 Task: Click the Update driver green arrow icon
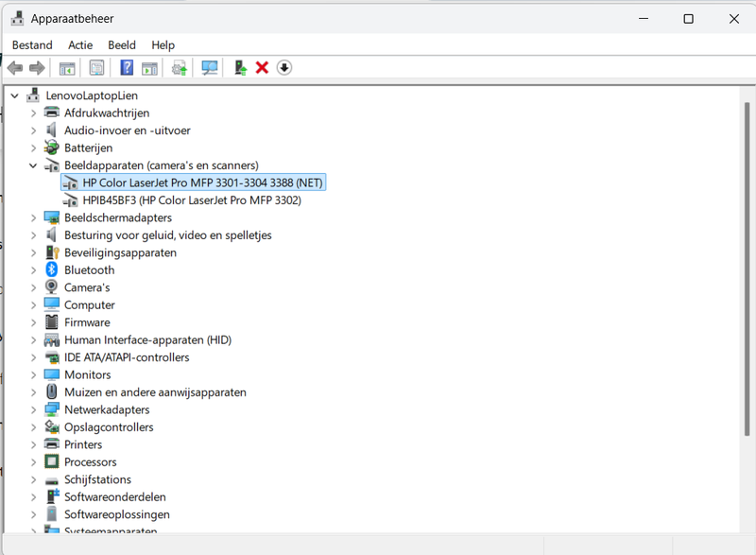tap(241, 68)
